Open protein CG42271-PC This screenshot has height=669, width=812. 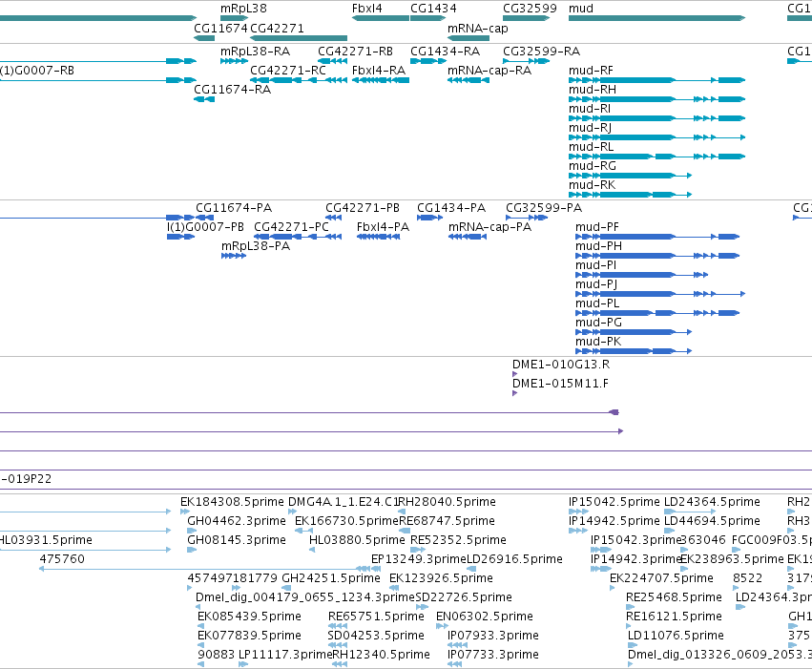pos(291,227)
